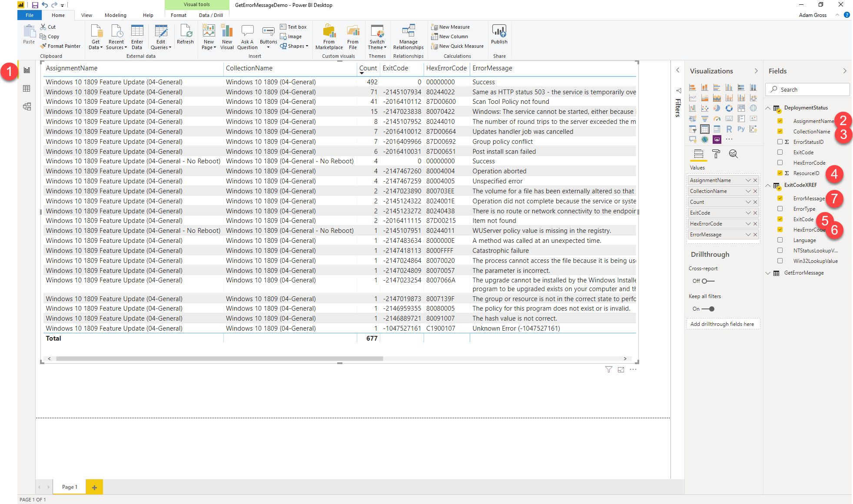
Task: Turn off the Keep all filters switch
Action: [x=708, y=309]
